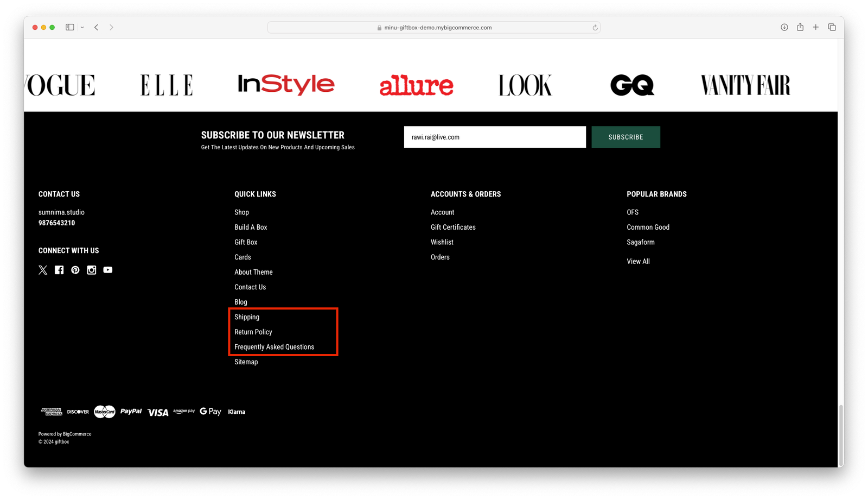
Task: Click the Klarna payment icon
Action: point(237,412)
